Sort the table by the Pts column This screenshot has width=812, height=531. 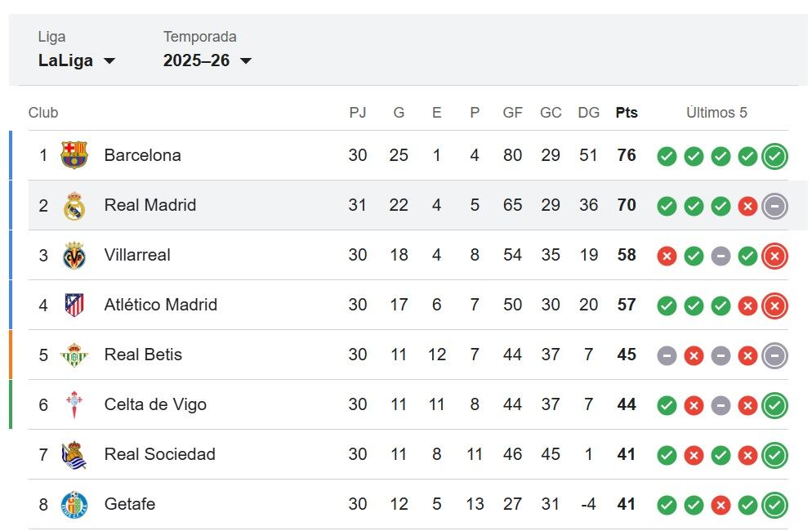[626, 113]
